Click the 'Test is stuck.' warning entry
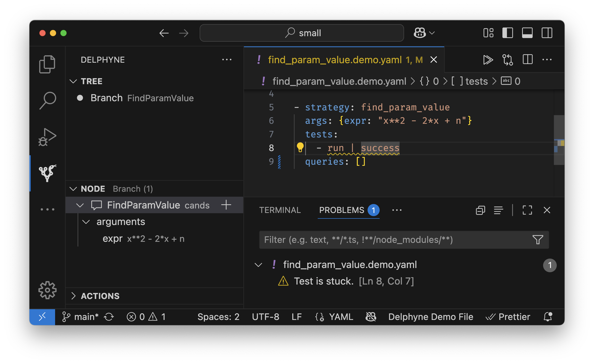This screenshot has height=364, width=594. (x=323, y=281)
